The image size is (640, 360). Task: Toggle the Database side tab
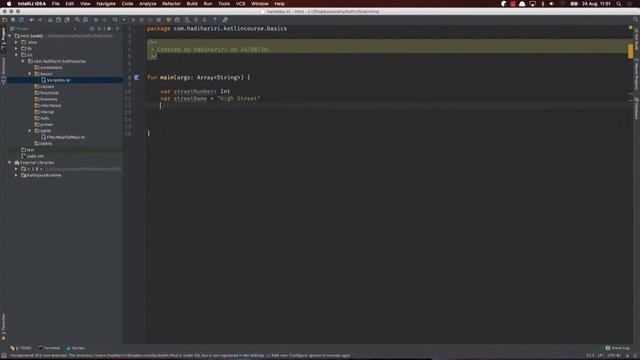click(x=636, y=108)
